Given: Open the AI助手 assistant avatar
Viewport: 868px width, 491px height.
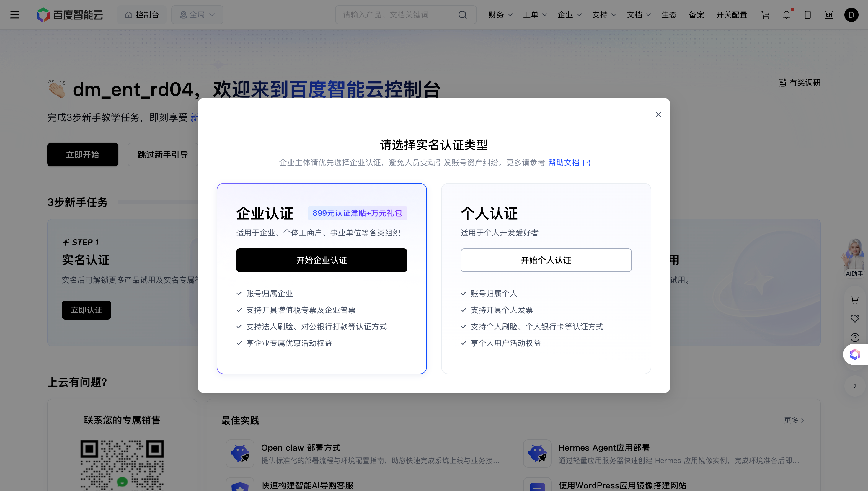Looking at the screenshot, I should pos(854,258).
